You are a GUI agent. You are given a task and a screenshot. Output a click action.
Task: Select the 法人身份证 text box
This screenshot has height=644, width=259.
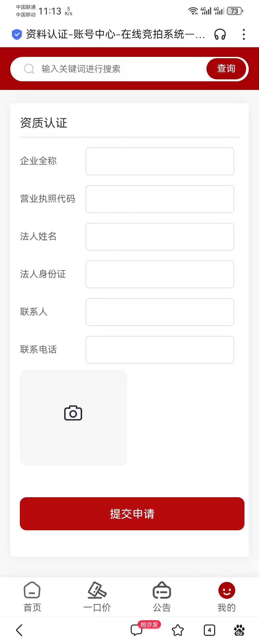(160, 274)
